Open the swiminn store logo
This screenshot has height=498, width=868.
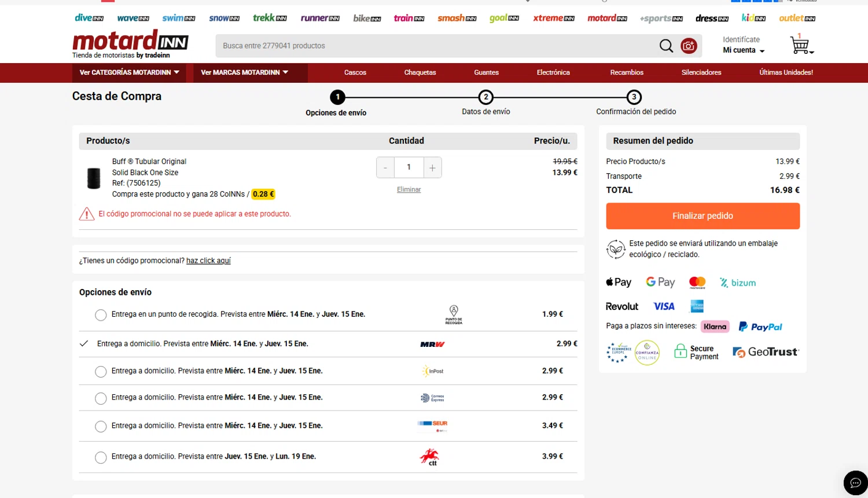(179, 18)
